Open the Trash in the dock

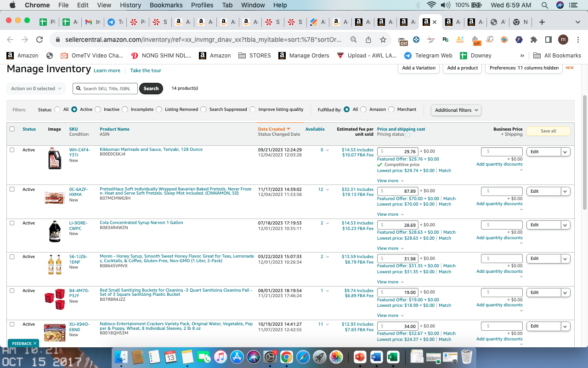point(467,356)
